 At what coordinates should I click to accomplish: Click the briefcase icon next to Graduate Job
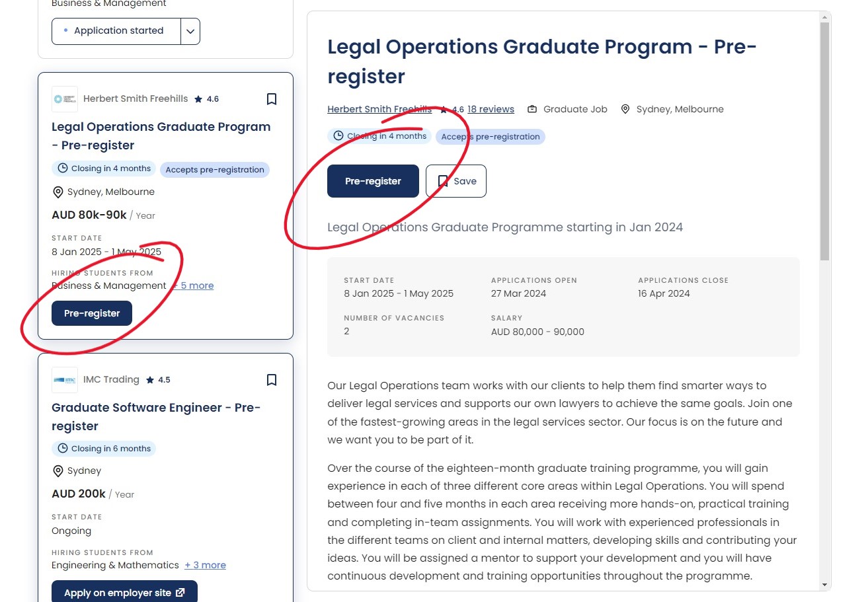(532, 109)
